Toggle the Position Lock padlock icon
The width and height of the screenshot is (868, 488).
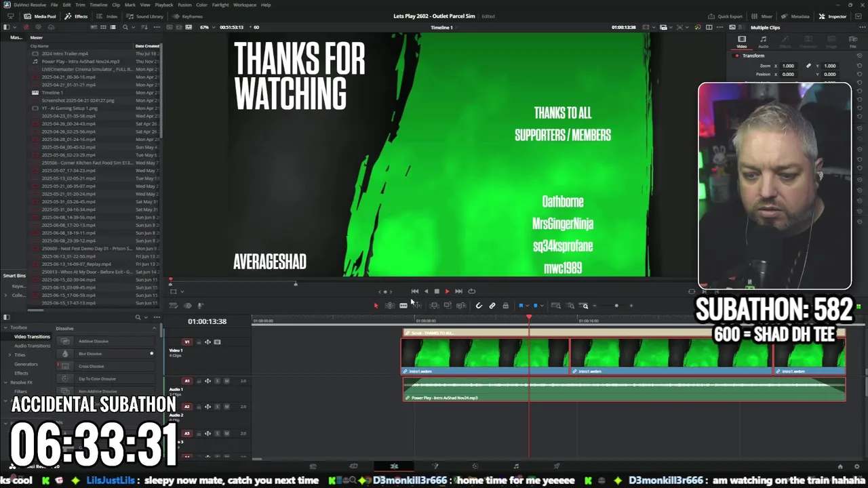tap(505, 306)
